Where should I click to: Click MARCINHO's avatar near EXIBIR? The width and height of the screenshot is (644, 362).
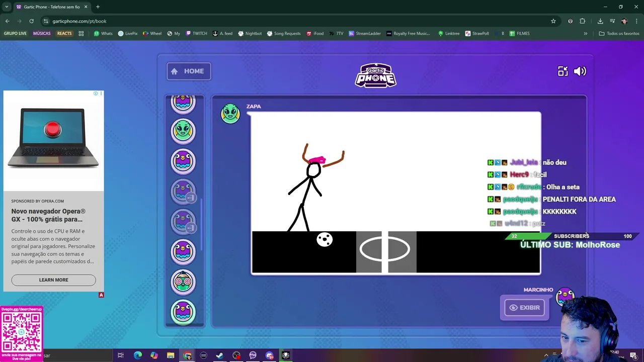[565, 296]
